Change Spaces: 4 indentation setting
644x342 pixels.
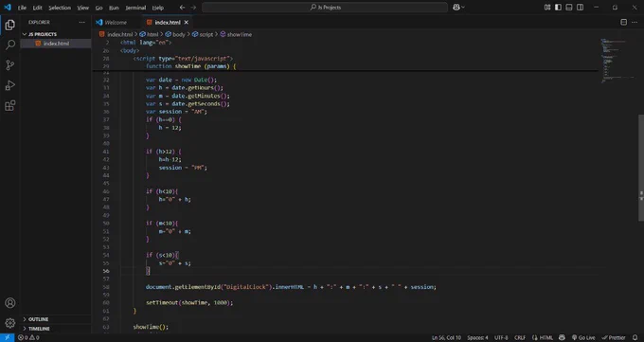tap(477, 337)
